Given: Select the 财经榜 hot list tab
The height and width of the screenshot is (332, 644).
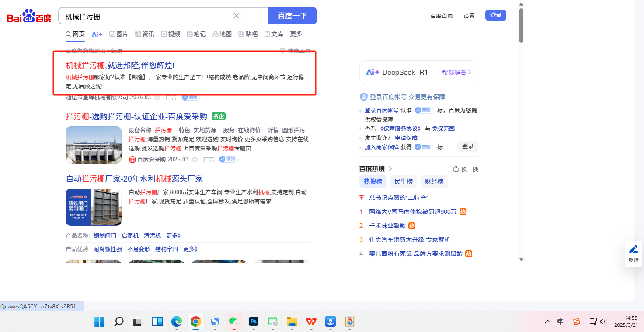Looking at the screenshot, I should [x=434, y=182].
